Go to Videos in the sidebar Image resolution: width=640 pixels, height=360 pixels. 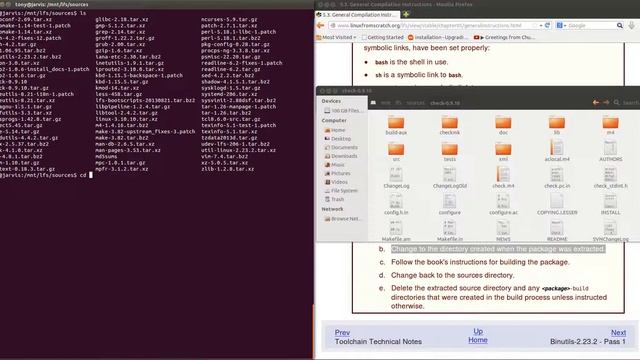coord(336,182)
